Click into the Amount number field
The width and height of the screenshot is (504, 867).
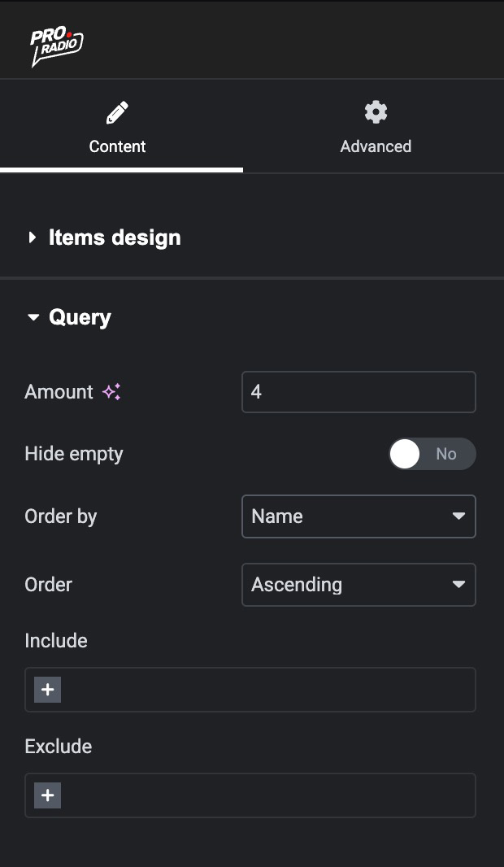358,392
